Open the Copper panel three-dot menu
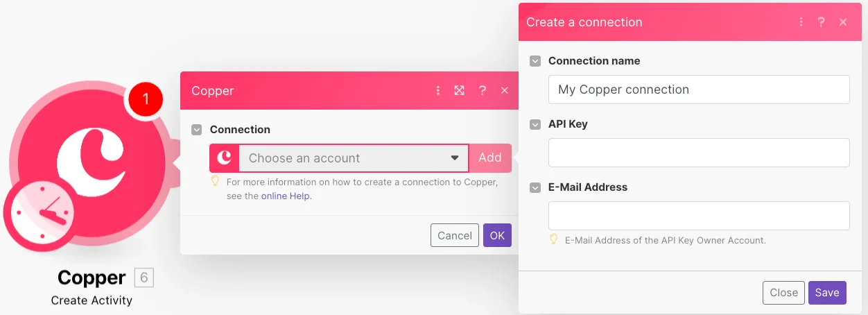This screenshot has width=868, height=315. pyautogui.click(x=437, y=90)
